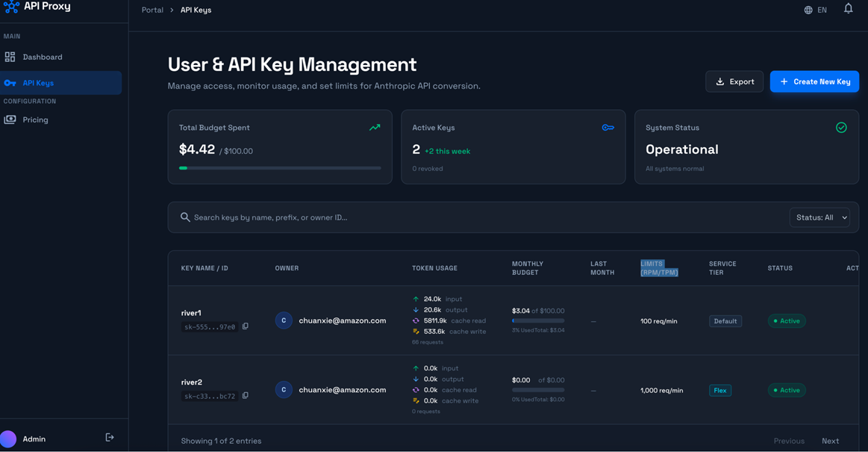This screenshot has width=868, height=452.
Task: Click the API Proxy logo icon
Action: [x=11, y=7]
